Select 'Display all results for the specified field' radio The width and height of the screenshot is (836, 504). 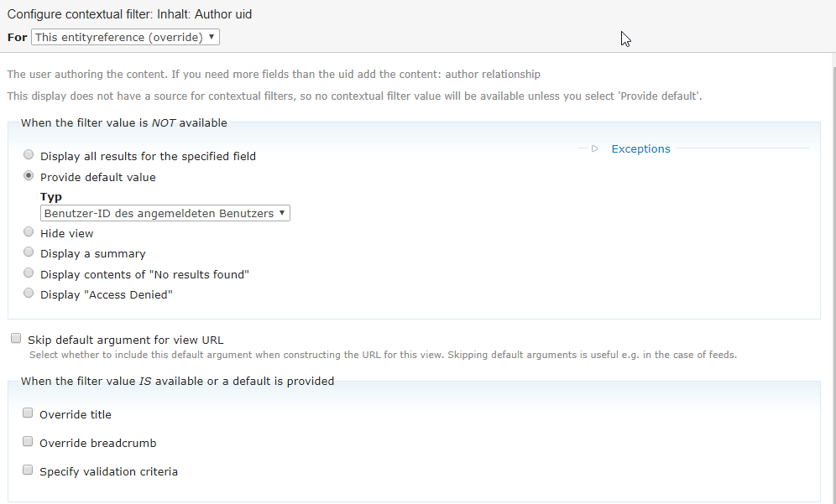[x=29, y=155]
